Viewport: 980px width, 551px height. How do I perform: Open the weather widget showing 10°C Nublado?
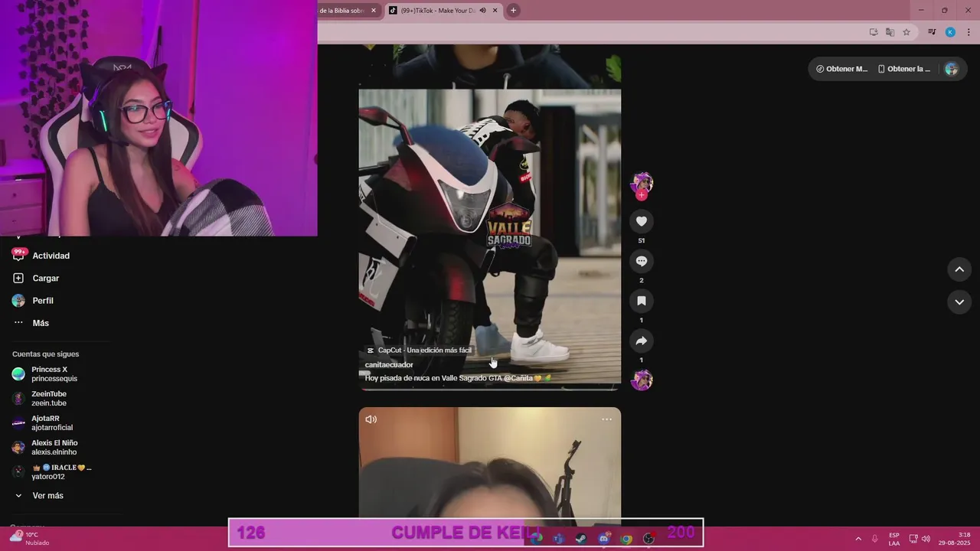(29, 539)
